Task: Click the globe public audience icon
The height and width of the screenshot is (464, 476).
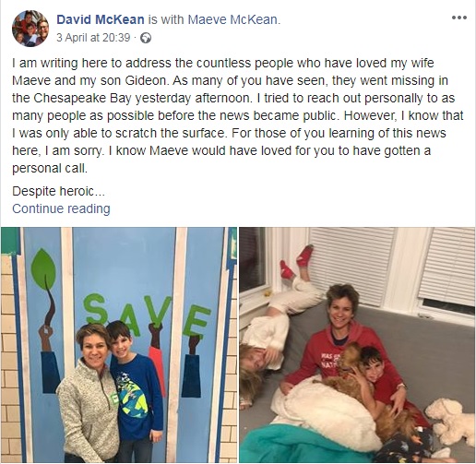Action: click(x=146, y=38)
